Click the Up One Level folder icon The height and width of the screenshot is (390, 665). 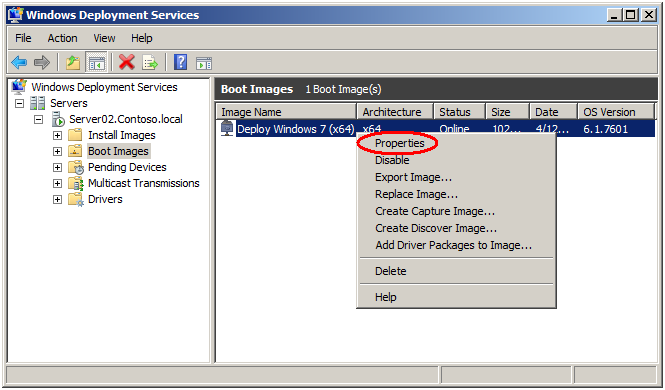pos(73,63)
